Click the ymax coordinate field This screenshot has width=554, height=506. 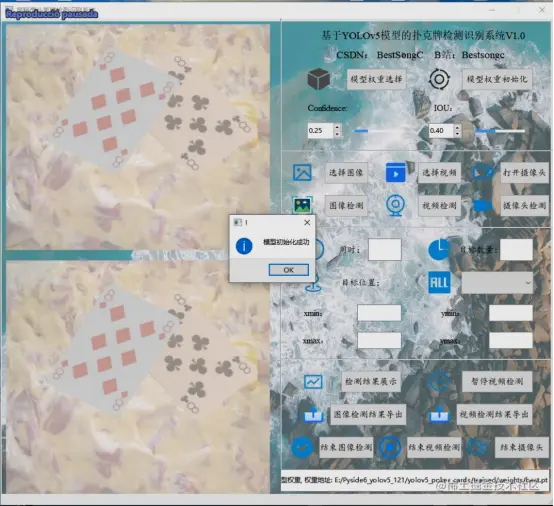coord(511,340)
